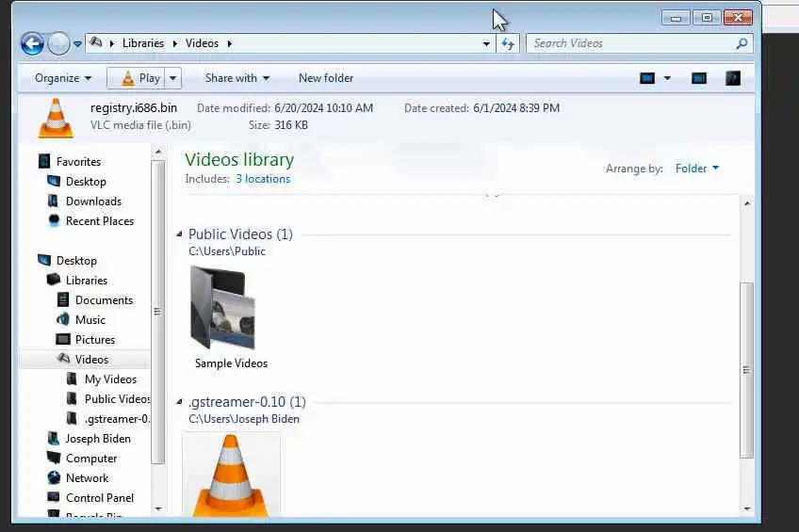Screen dimensions: 799x532
Task: Click the Recent Places icon
Action: (54, 220)
